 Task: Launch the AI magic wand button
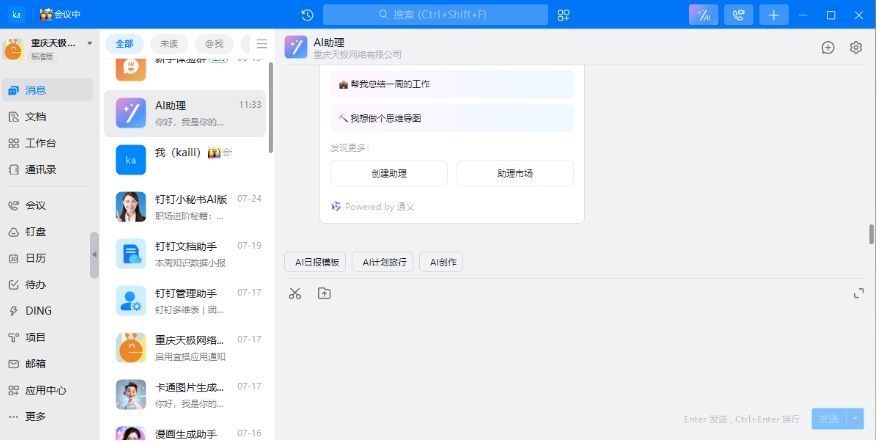point(704,15)
